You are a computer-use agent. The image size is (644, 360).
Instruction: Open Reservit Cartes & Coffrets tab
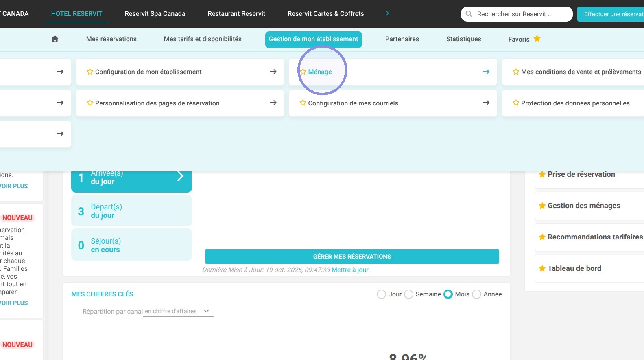tap(326, 13)
